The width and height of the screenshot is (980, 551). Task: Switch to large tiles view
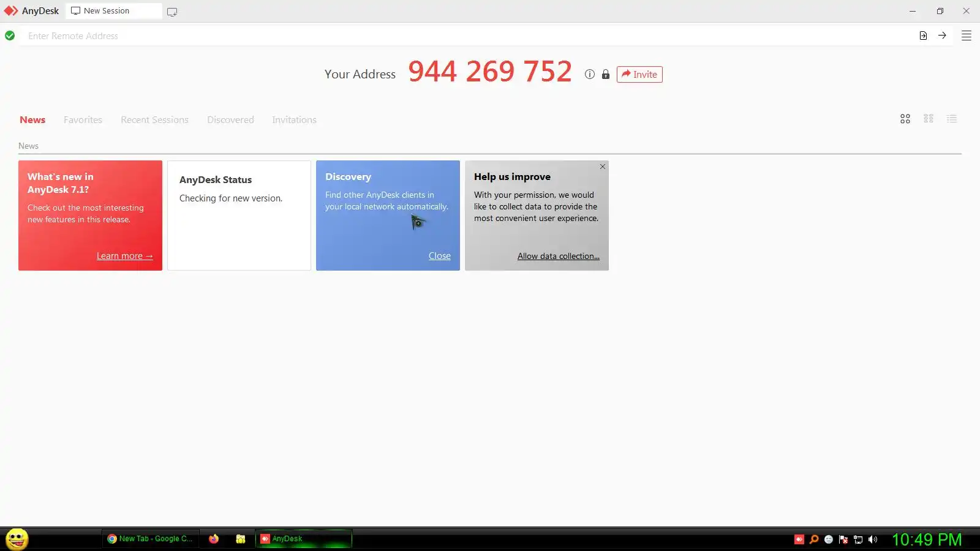click(x=905, y=119)
